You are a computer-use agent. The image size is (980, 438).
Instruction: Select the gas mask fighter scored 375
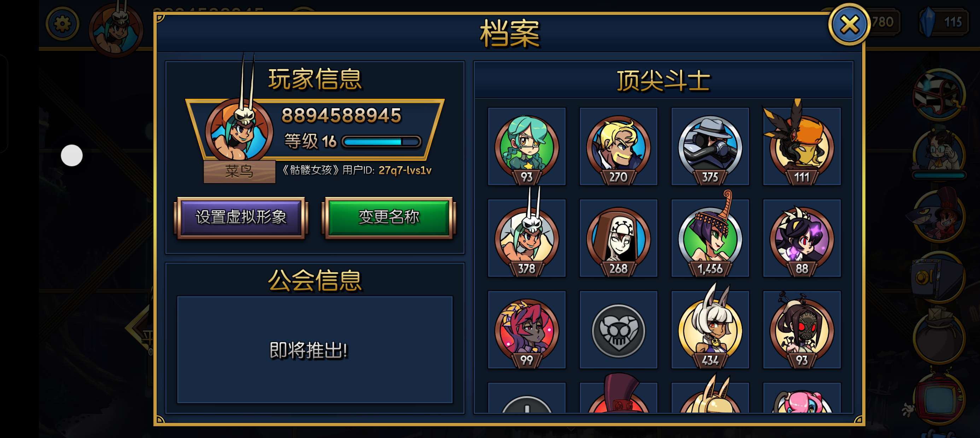710,147
